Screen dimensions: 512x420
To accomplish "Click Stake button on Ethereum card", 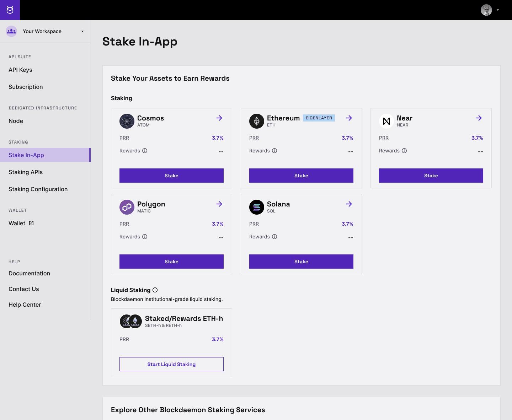I will 301,176.
